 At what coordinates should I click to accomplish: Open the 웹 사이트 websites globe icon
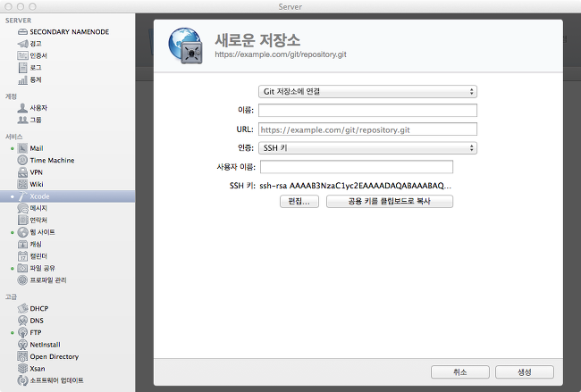(22, 232)
